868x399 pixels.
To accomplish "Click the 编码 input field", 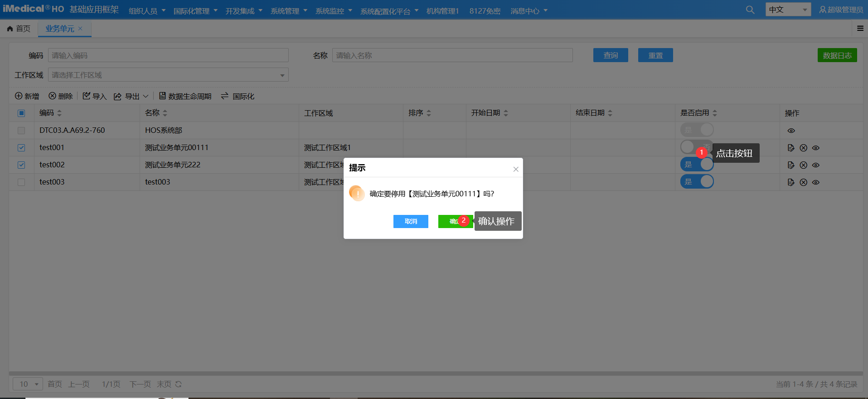I will (x=168, y=55).
